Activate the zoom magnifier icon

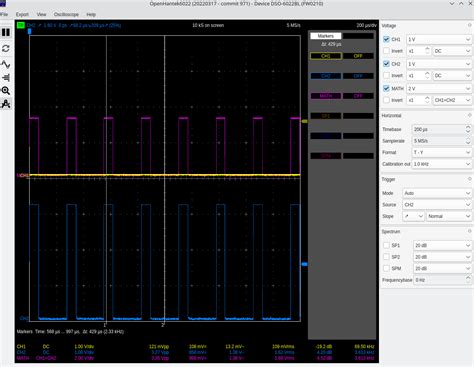coord(6,91)
